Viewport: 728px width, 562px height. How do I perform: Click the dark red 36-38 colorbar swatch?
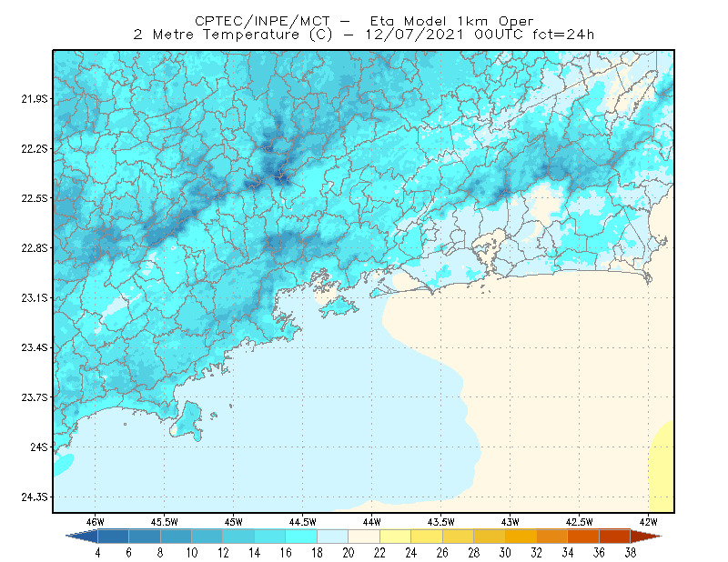(614, 536)
